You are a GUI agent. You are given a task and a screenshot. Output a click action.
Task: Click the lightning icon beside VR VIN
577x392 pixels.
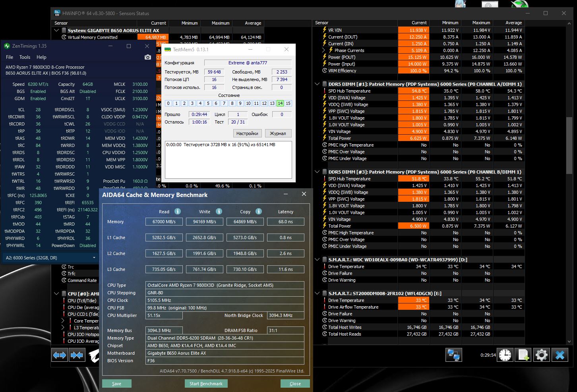click(x=325, y=30)
